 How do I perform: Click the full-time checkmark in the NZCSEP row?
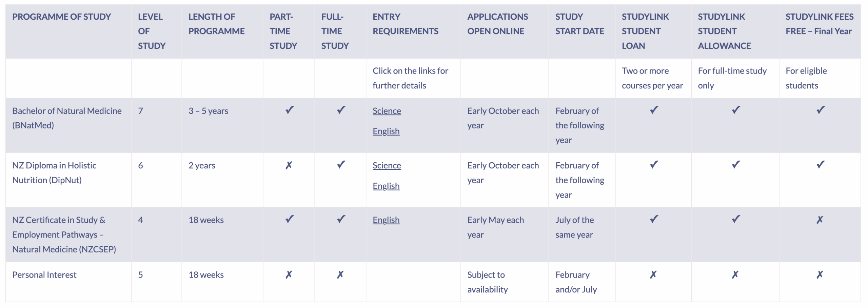pyautogui.click(x=341, y=219)
